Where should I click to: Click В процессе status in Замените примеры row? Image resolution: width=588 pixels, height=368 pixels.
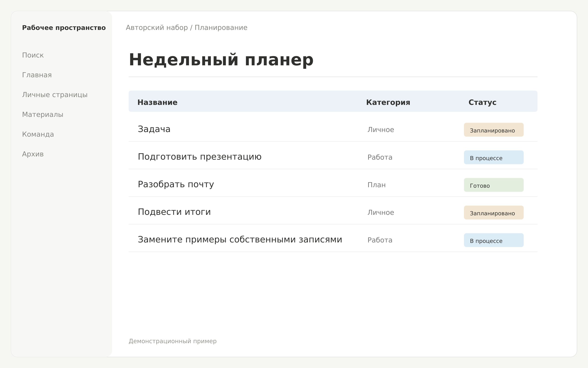(494, 240)
